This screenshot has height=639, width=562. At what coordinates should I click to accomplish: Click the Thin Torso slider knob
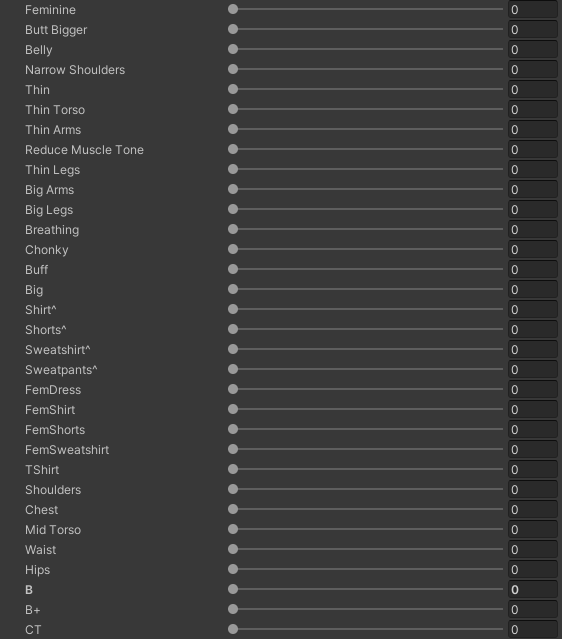click(233, 109)
